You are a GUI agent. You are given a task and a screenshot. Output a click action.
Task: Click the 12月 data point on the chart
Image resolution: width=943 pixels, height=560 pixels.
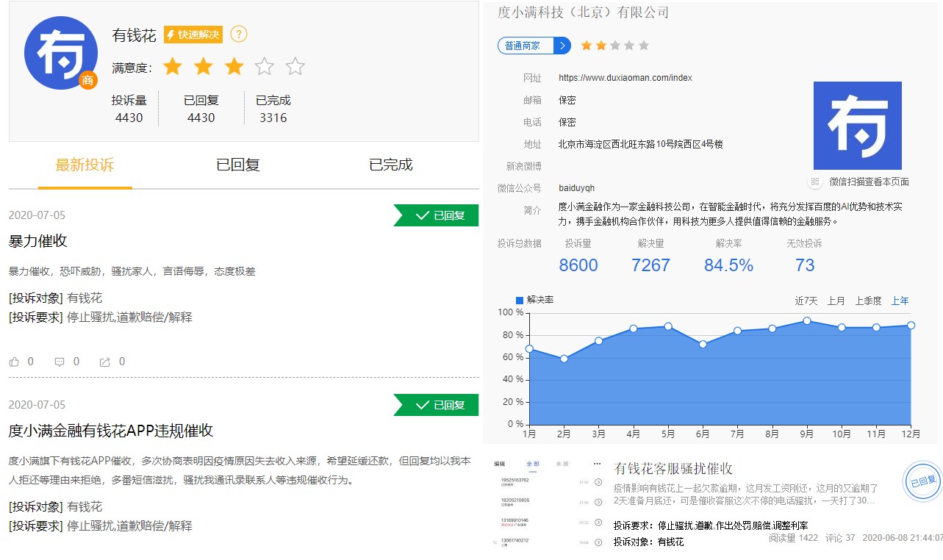911,325
